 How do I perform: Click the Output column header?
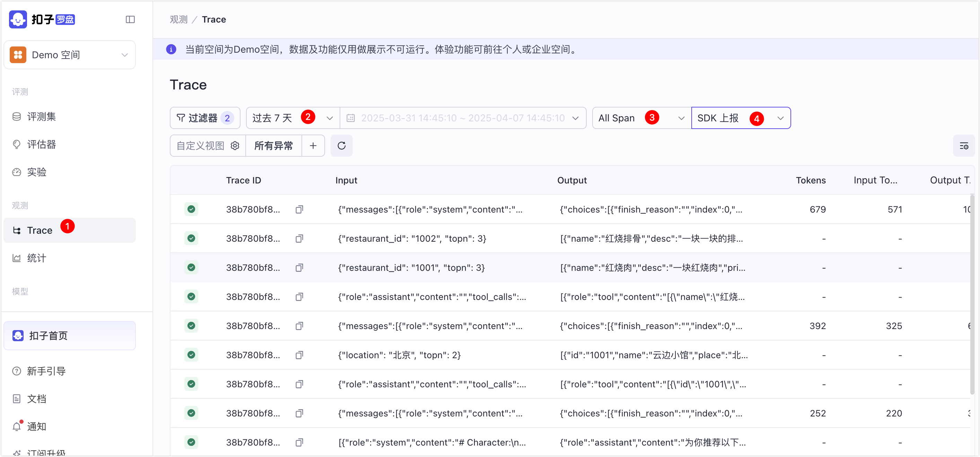[x=572, y=180]
